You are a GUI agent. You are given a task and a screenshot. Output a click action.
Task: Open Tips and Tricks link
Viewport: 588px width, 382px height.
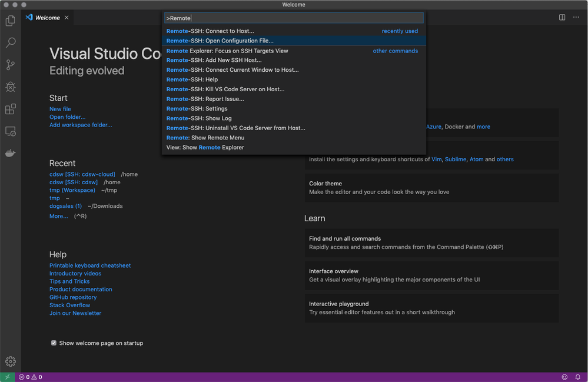pyautogui.click(x=69, y=281)
